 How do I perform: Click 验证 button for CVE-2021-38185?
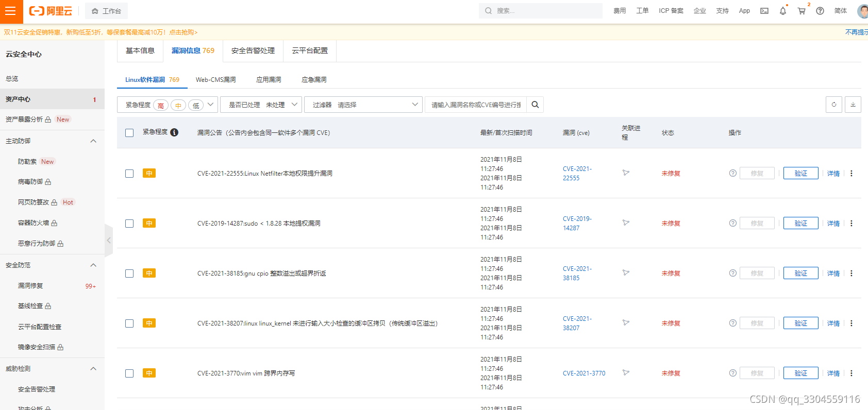[801, 273]
